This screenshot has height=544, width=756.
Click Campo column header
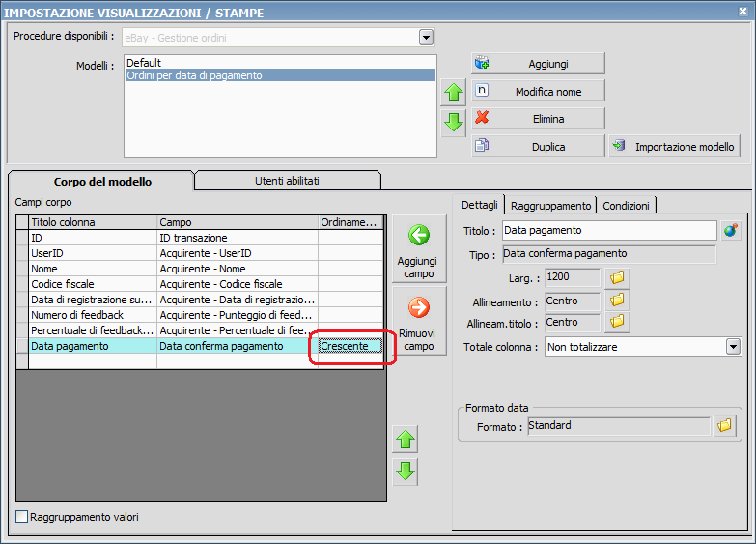tap(238, 222)
